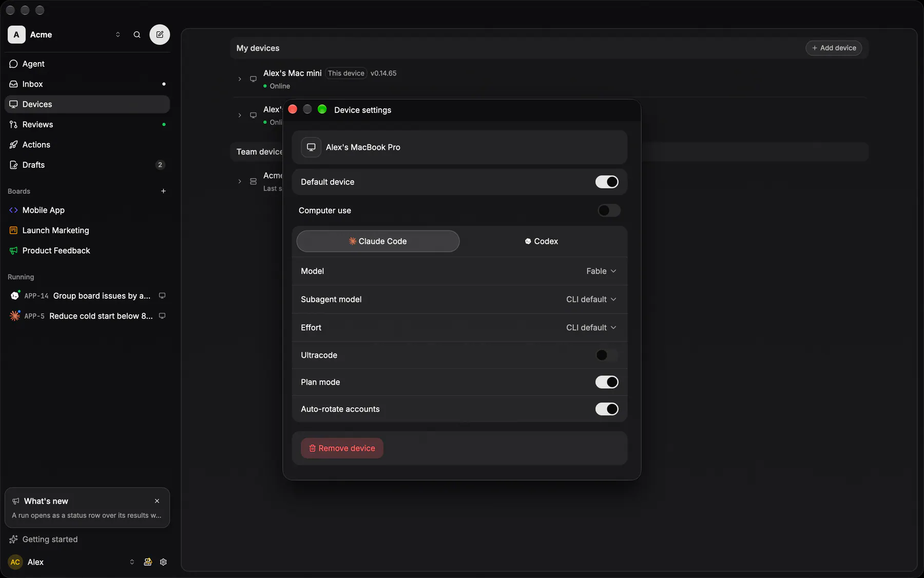Click device icon on APP-14 running row
This screenshot has height=578, width=924.
(162, 296)
